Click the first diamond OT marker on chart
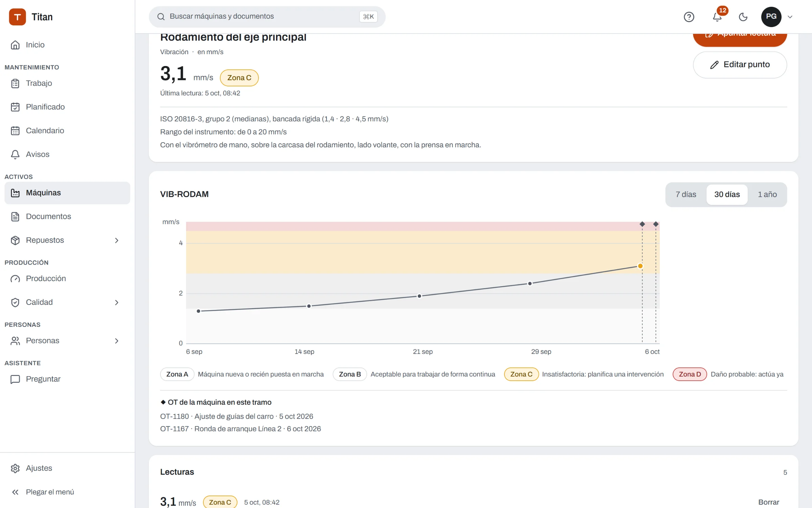This screenshot has width=812, height=508. [642, 224]
